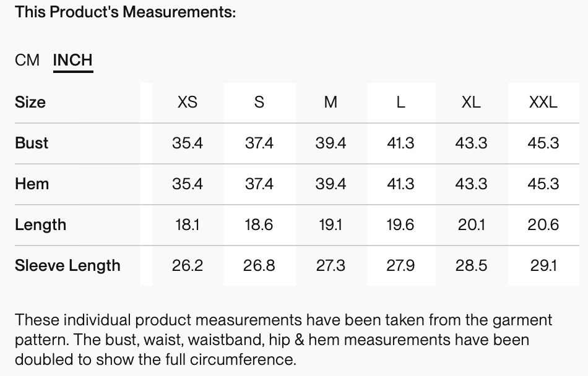Select the XXL size column header
The image size is (588, 376).
click(x=543, y=102)
